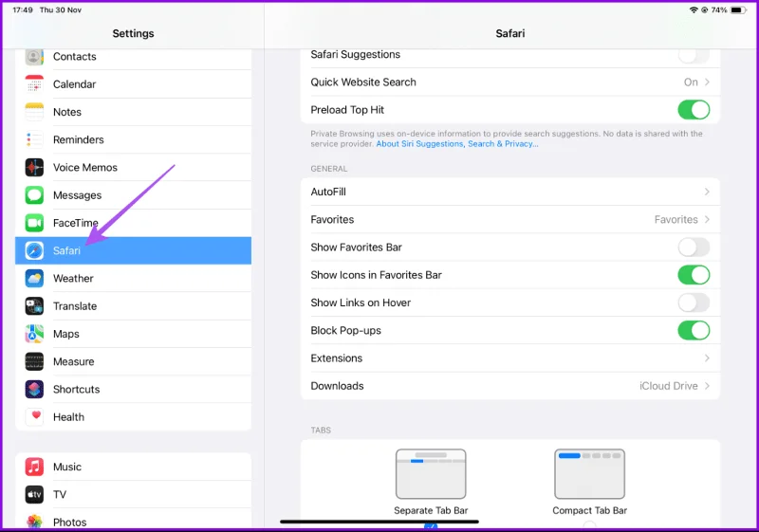Tap the Weather label in sidebar
The image size is (759, 532).
[73, 279]
